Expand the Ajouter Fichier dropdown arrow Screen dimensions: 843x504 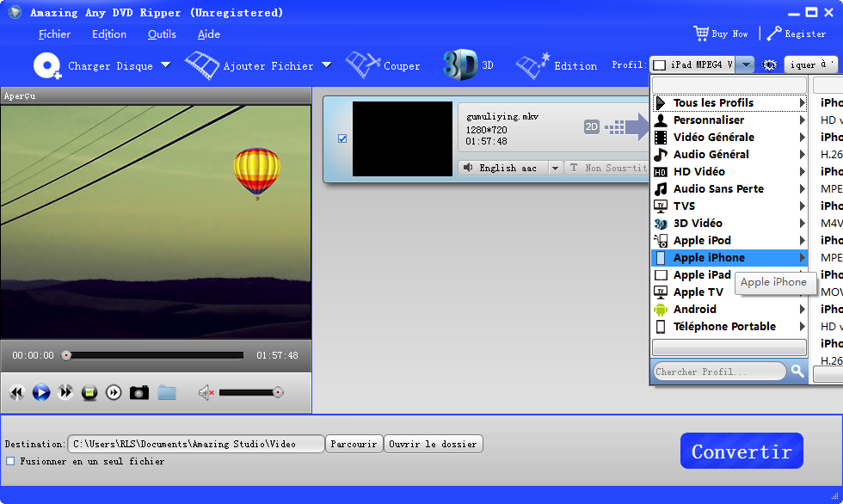326,65
